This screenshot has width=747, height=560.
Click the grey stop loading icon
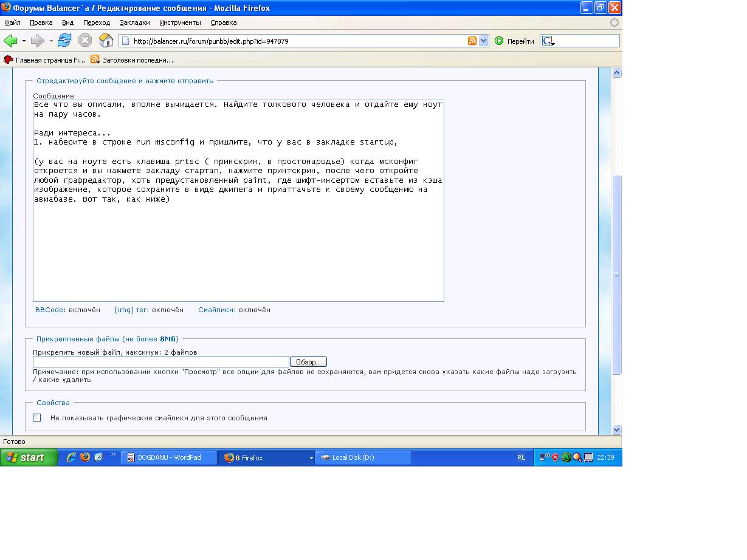click(85, 41)
